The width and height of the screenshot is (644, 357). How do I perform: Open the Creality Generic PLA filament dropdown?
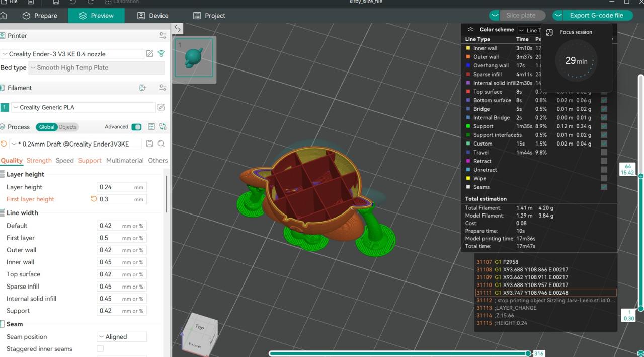click(x=83, y=107)
